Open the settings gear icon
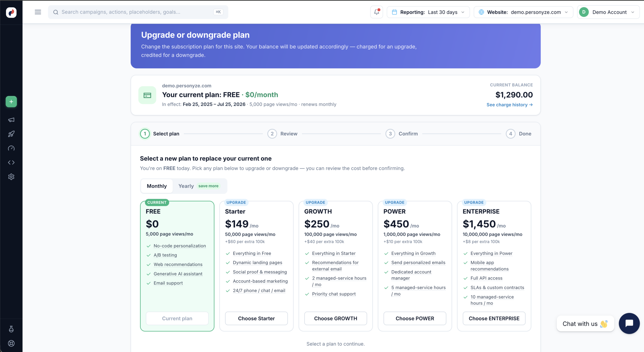This screenshot has width=644, height=352. tap(11, 177)
